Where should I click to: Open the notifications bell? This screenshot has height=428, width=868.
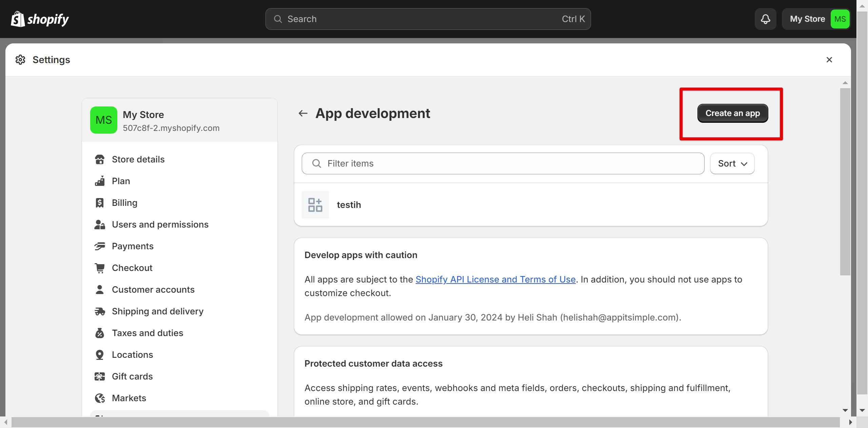click(x=765, y=19)
